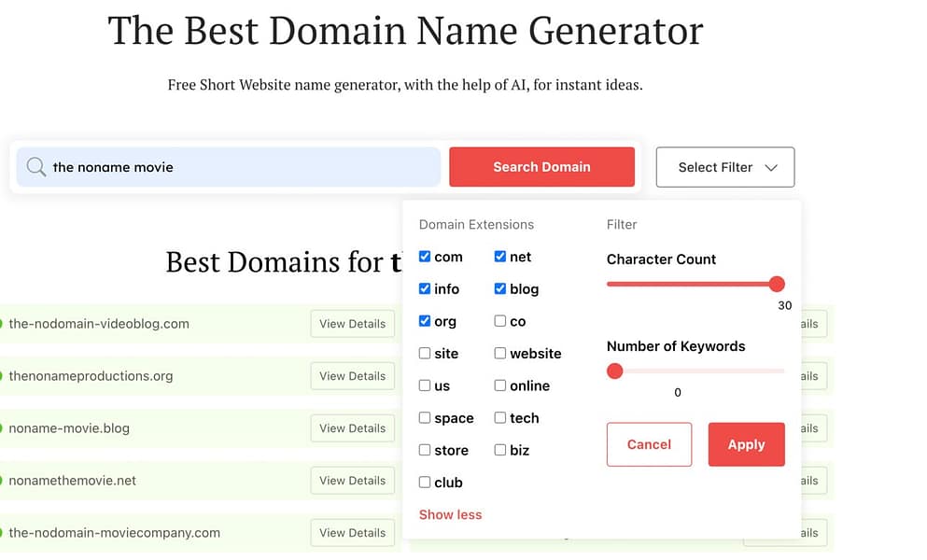Apply the selected filters
The image size is (927, 560).
coord(746,444)
